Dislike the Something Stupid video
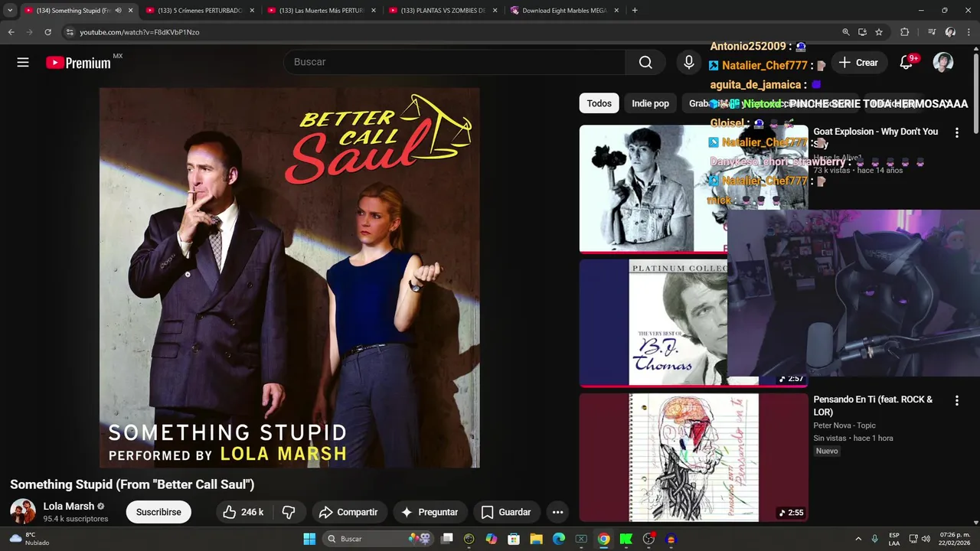 click(x=289, y=512)
